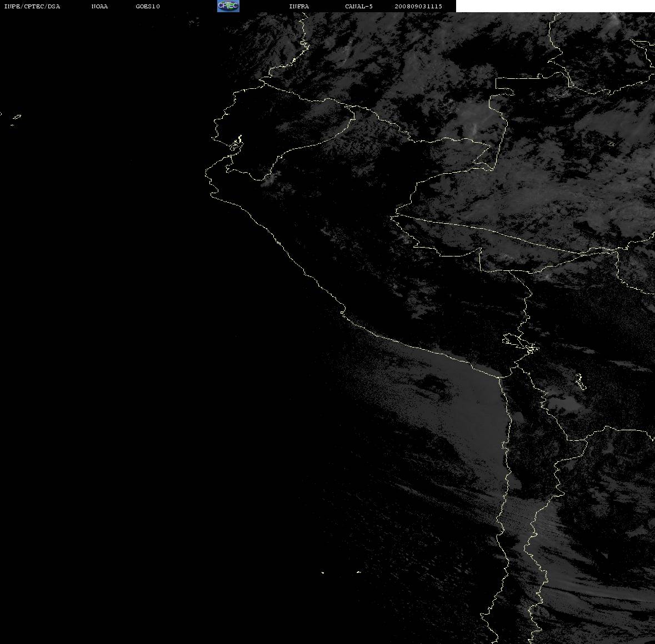Click the CANAL-5 channel label
655x644 pixels.
tap(359, 6)
